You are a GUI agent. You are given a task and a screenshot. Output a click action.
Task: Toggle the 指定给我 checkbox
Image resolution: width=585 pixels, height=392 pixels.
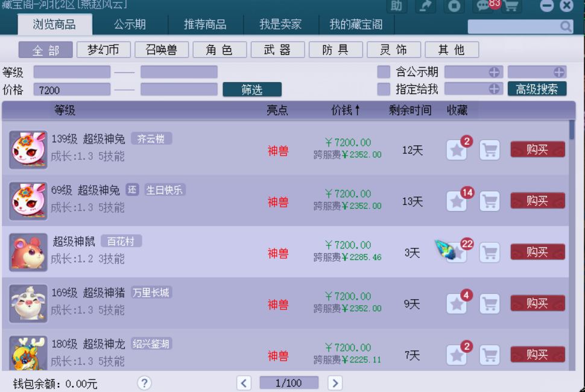(x=384, y=89)
